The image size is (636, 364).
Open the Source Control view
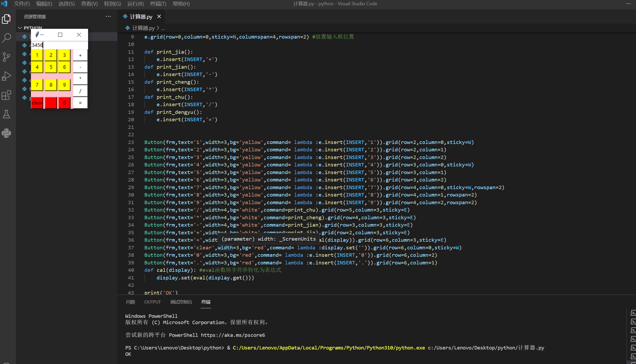pos(6,57)
